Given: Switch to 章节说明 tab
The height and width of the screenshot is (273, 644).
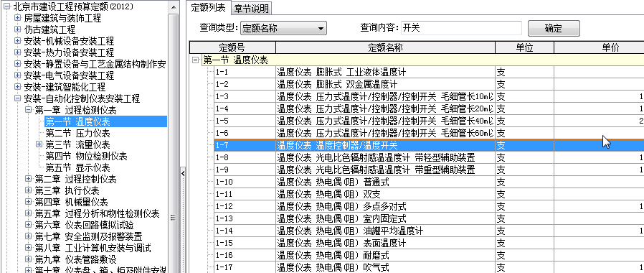Looking at the screenshot, I should 251,8.
